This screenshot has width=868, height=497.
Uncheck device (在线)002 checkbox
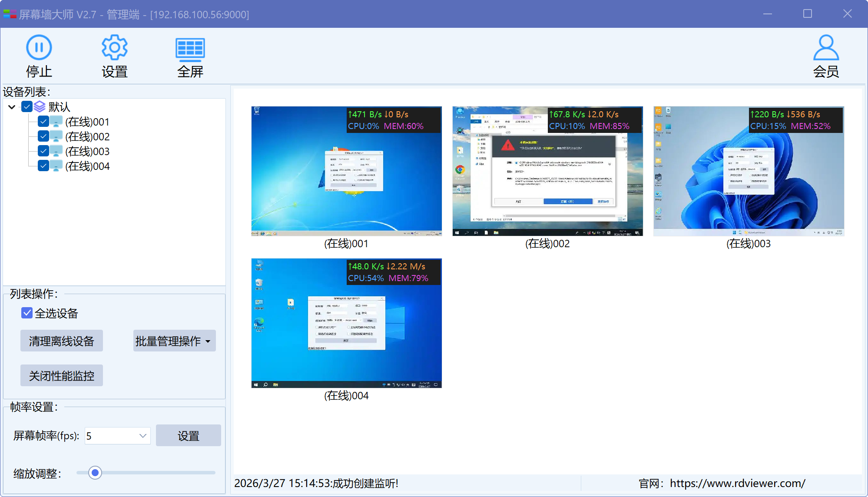(43, 136)
